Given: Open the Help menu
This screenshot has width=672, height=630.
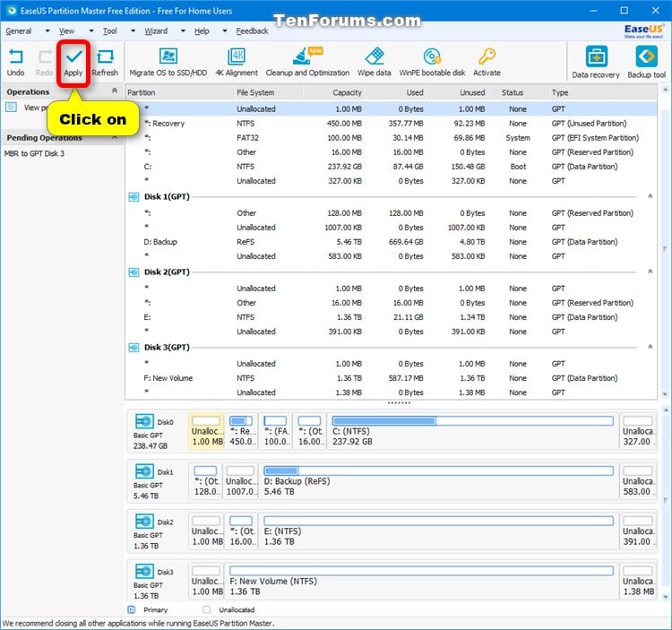Looking at the screenshot, I should tap(202, 30).
